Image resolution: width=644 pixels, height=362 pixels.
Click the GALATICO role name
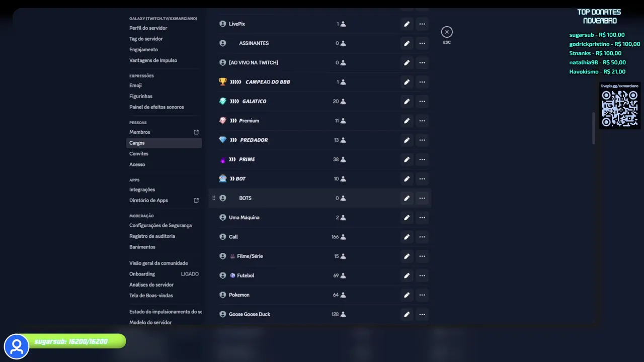(x=254, y=102)
